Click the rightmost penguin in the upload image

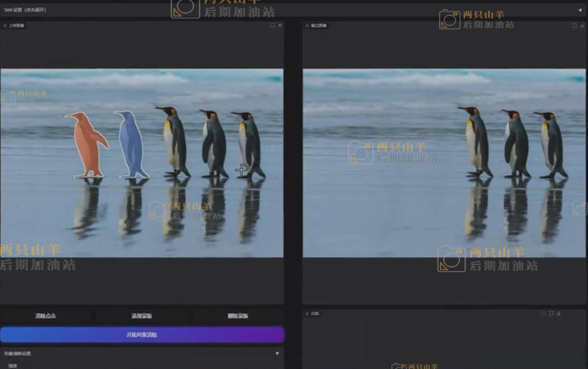[x=250, y=144]
